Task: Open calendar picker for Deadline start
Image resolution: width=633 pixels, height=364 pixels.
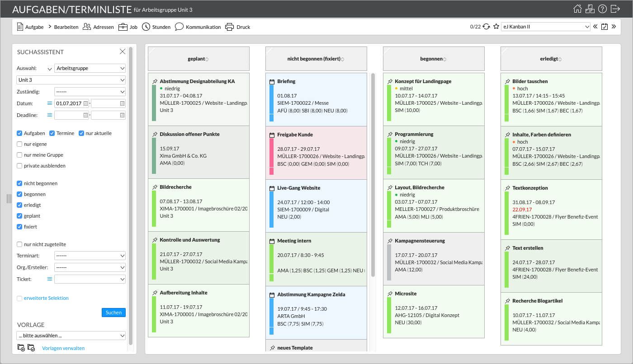Action: click(x=85, y=115)
